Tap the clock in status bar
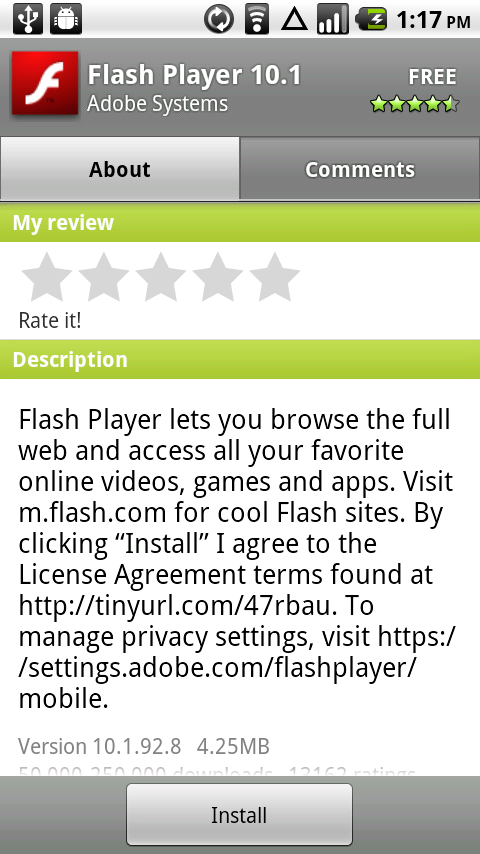 pyautogui.click(x=433, y=20)
